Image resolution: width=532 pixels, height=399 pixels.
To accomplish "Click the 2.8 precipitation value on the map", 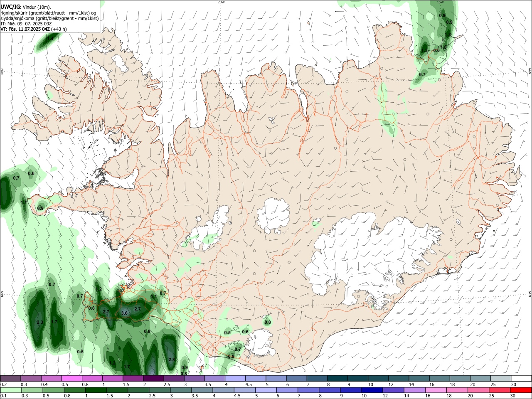I will coord(172,360).
